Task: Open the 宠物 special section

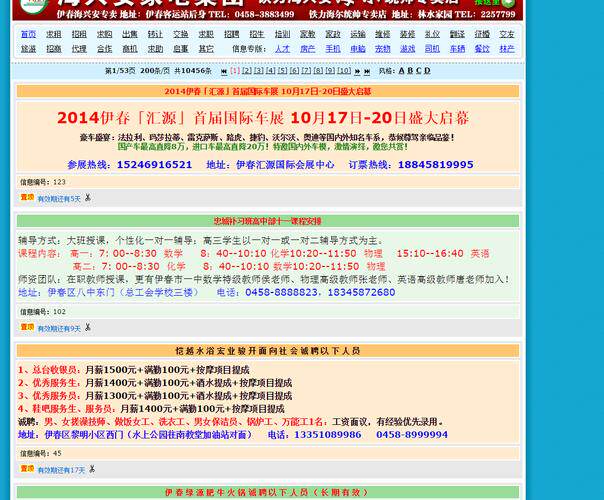Action: click(383, 49)
